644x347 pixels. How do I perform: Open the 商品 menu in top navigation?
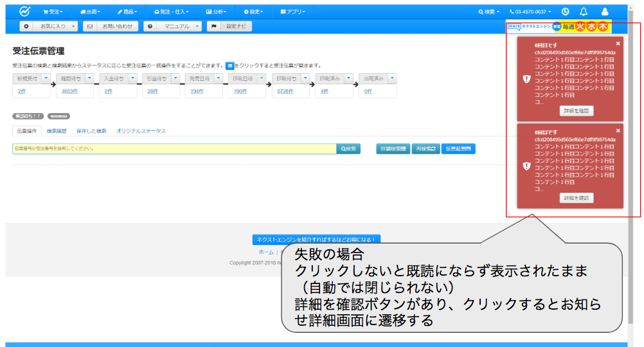point(129,12)
